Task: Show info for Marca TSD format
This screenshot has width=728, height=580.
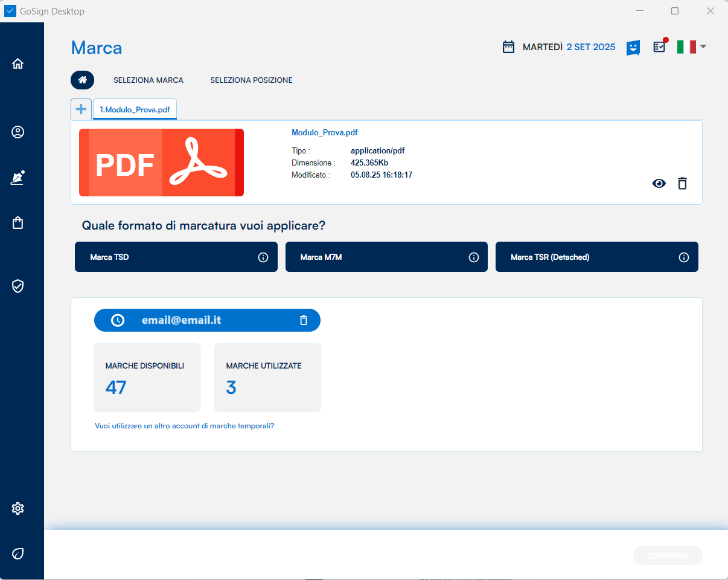Action: [x=263, y=257]
